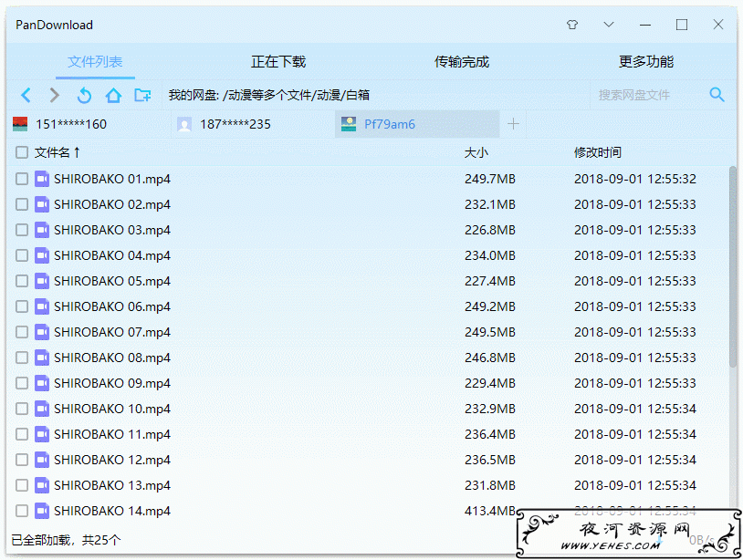Click the search magnifier icon

(x=717, y=95)
